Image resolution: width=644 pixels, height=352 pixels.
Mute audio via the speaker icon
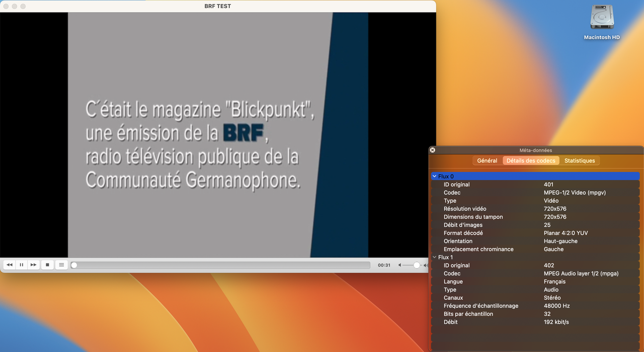400,265
